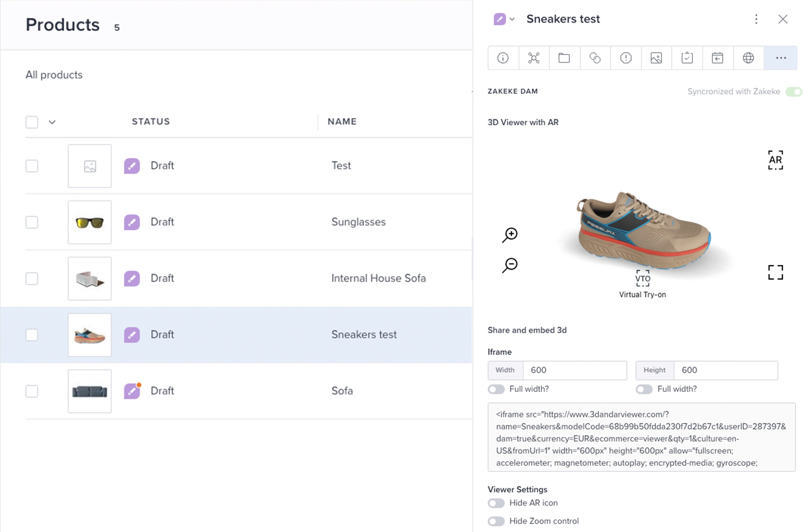The width and height of the screenshot is (810, 532).
Task: Open fullscreen mode for 3D viewer
Action: pos(775,273)
